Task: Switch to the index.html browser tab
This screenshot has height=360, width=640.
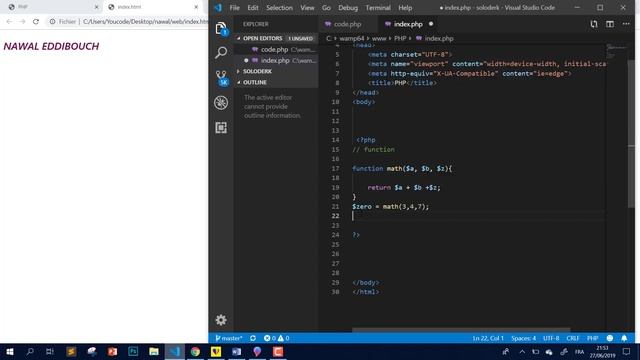Action: pos(153,7)
